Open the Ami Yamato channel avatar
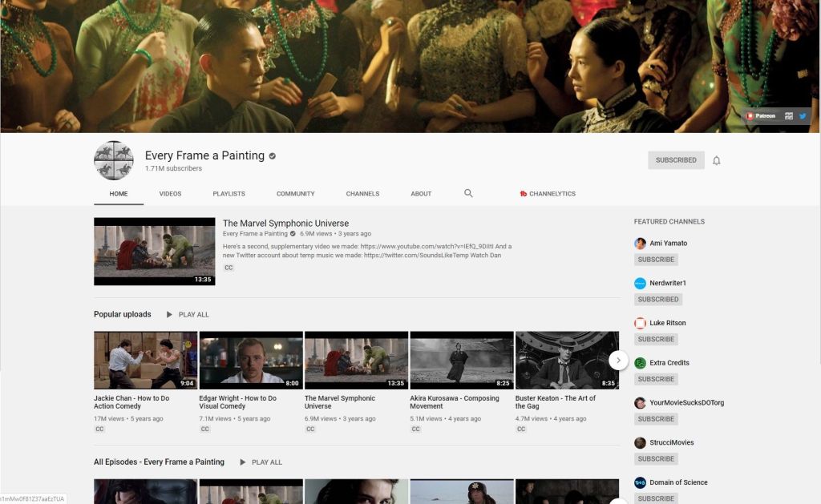This screenshot has width=821, height=504. pyautogui.click(x=640, y=244)
